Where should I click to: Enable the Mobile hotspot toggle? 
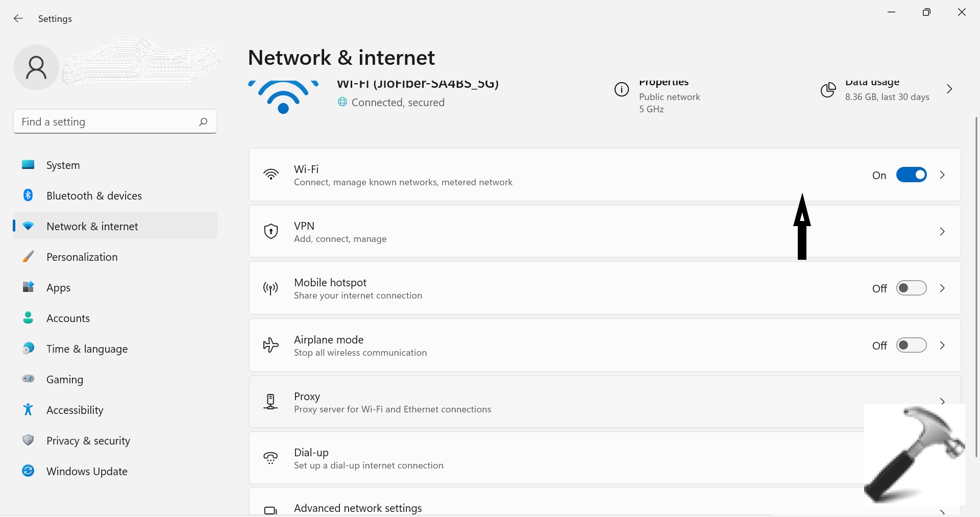pyautogui.click(x=911, y=288)
